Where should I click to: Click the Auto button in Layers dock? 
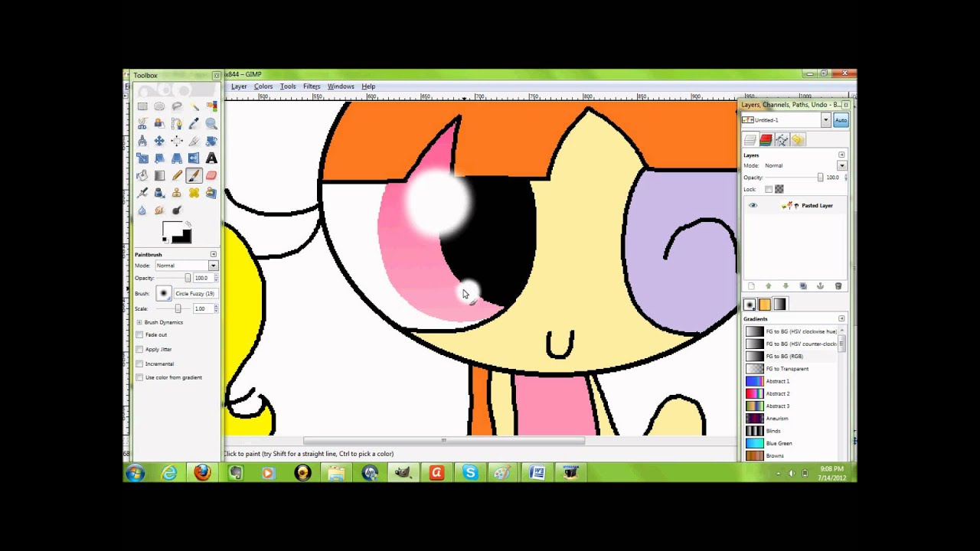(841, 120)
